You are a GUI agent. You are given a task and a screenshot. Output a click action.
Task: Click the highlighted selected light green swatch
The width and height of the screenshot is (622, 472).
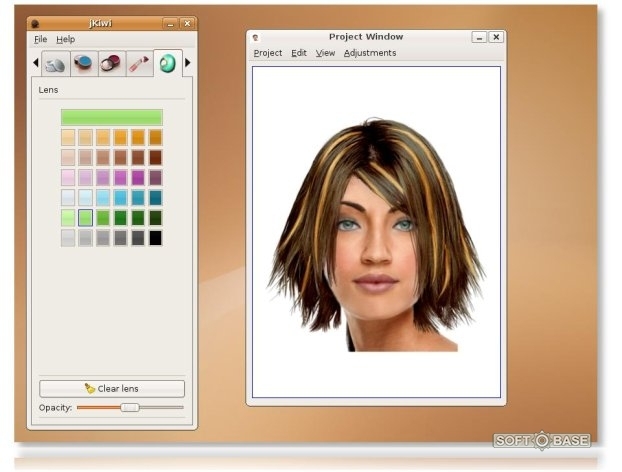point(85,218)
